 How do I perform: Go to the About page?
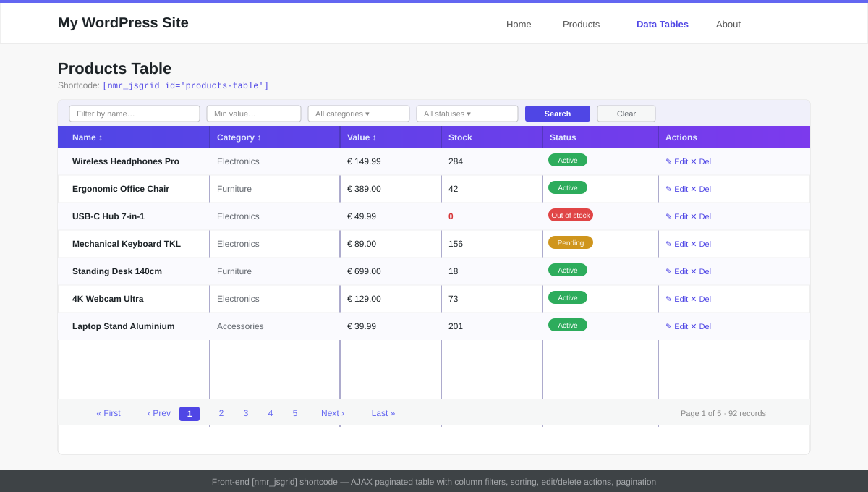pos(728,24)
